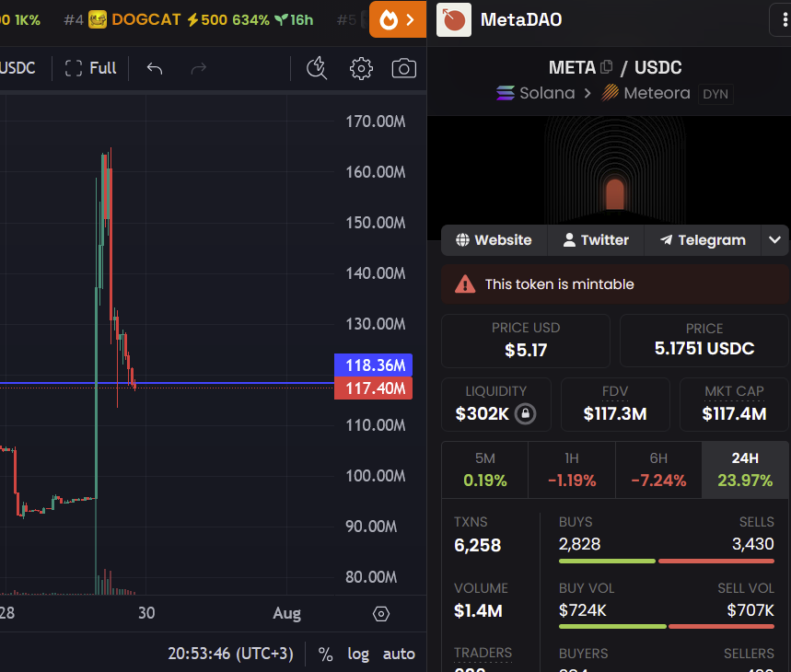The image size is (791, 672).
Task: Undo last chart action
Action: click(x=155, y=68)
